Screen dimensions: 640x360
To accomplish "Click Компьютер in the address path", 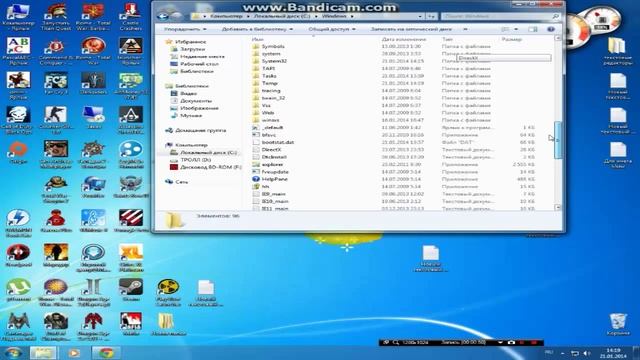I will coord(226,16).
